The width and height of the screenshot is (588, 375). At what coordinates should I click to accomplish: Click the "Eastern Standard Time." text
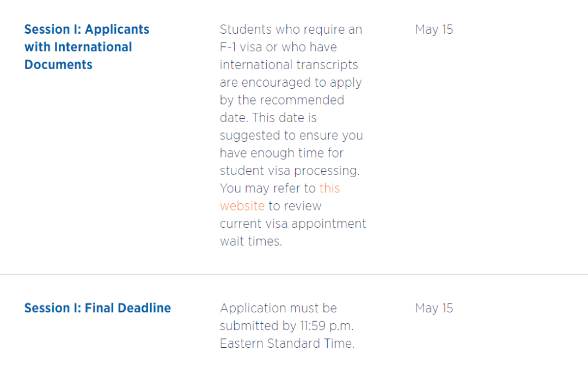pos(287,343)
